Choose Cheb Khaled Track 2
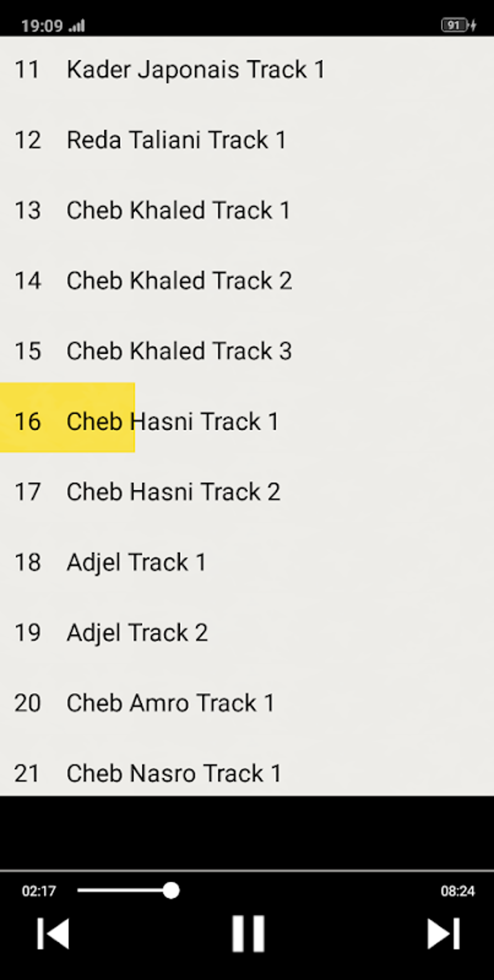This screenshot has height=980, width=494. click(x=179, y=281)
